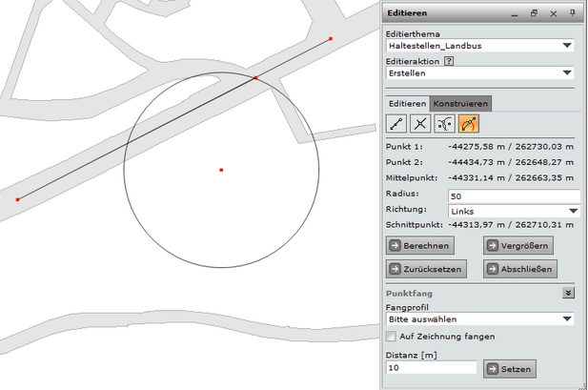588x390 pixels.
Task: Select the line intersection tool icon
Action: [420, 123]
